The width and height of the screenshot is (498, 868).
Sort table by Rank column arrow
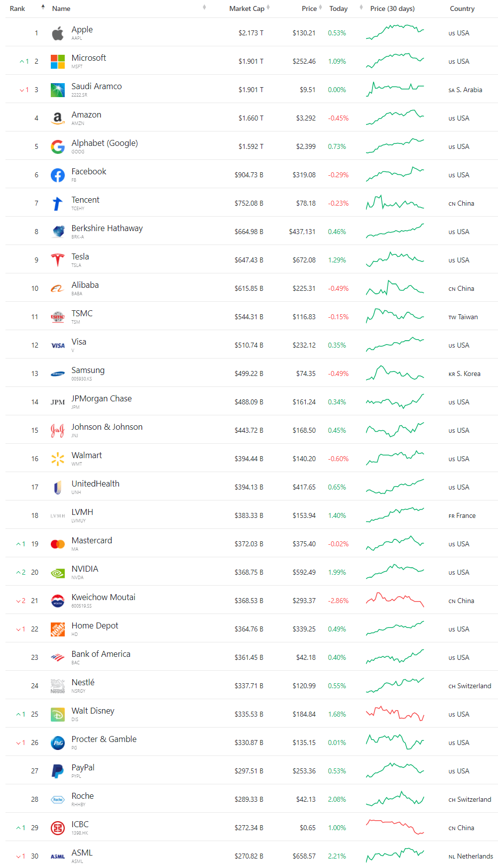[43, 7]
